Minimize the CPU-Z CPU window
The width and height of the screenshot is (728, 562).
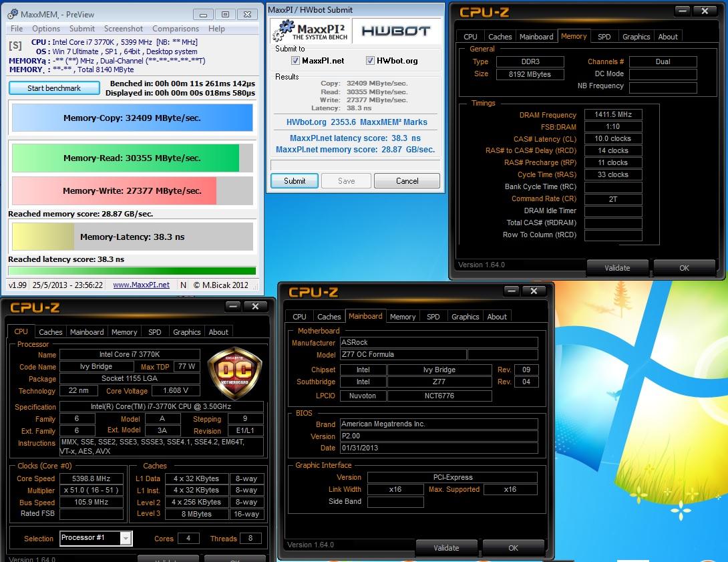233,305
